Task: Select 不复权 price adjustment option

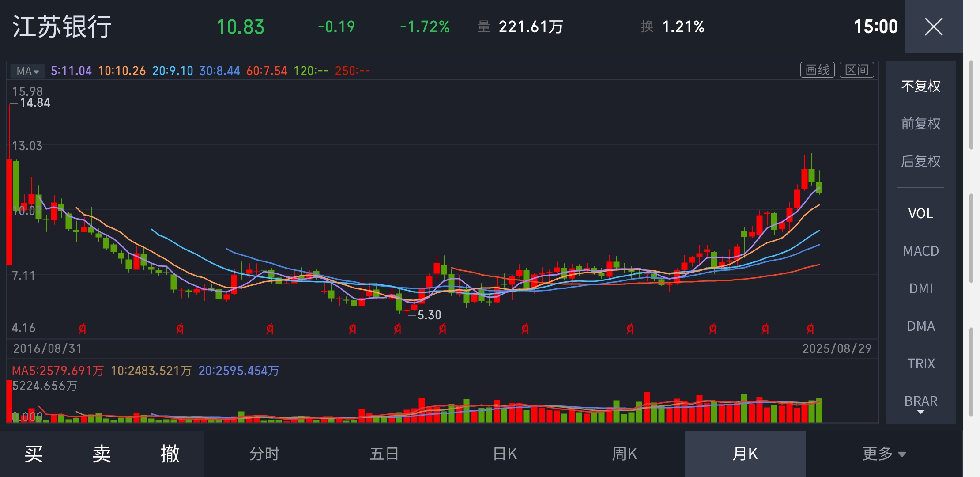Action: pyautogui.click(x=920, y=86)
